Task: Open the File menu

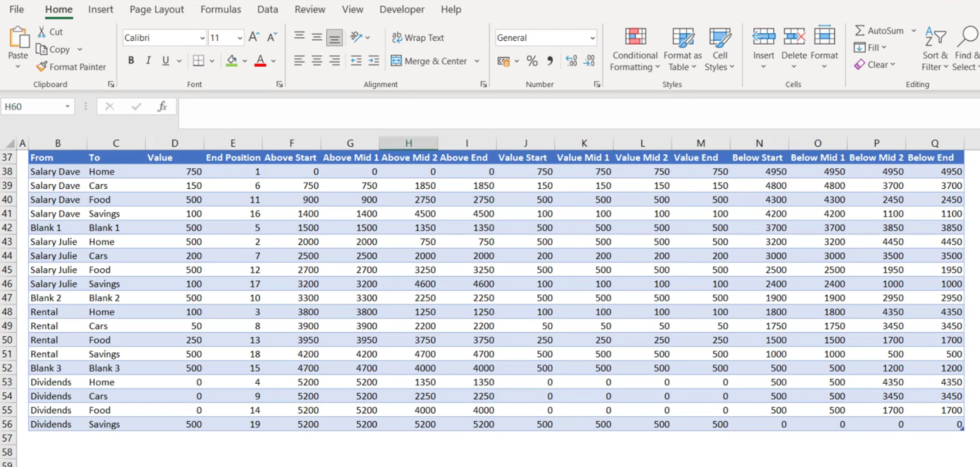Action: point(16,9)
